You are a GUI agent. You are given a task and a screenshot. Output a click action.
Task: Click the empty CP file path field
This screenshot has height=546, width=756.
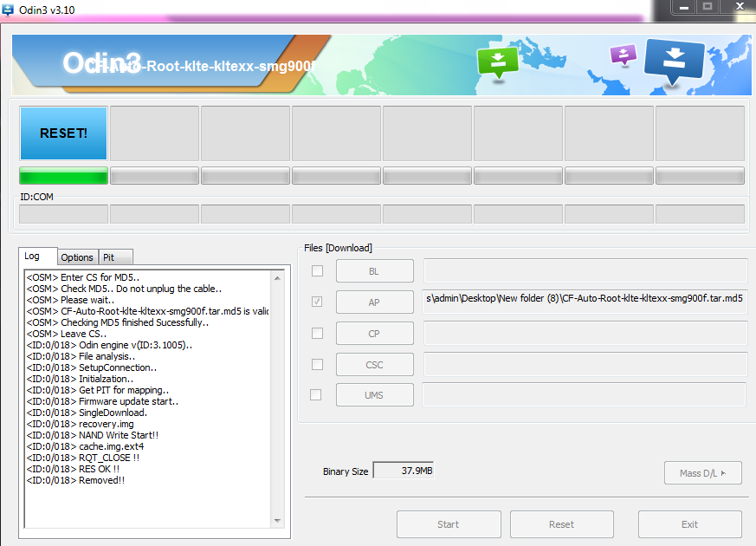coord(585,334)
